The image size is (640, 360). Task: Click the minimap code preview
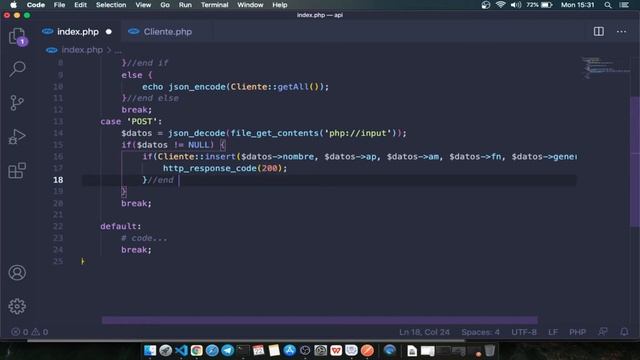(606, 68)
